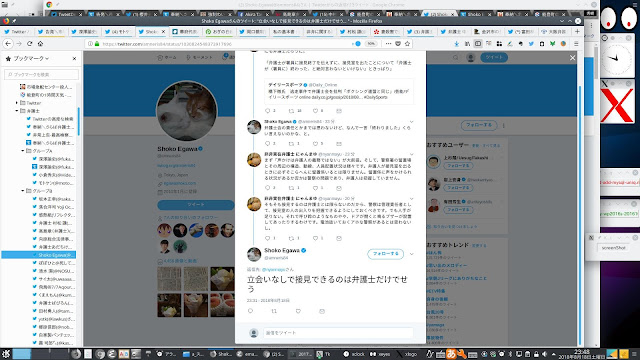The height and width of the screenshot is (360, 640).
Task: Toggle the Firefox sidebar icon
Action: pyautogui.click(x=478, y=44)
